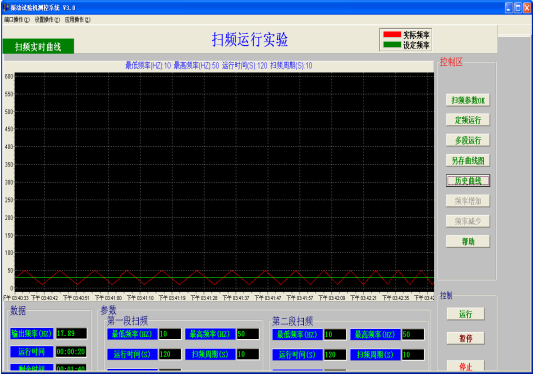This screenshot has width=533, height=375.
Task: Open the 设置操作 menu
Action: [47, 20]
